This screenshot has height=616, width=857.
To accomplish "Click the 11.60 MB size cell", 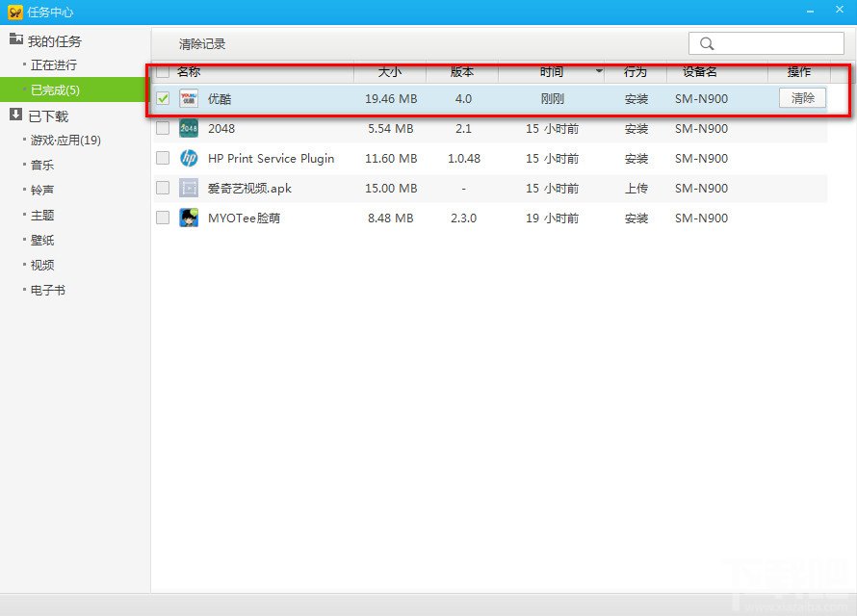I will [x=391, y=159].
